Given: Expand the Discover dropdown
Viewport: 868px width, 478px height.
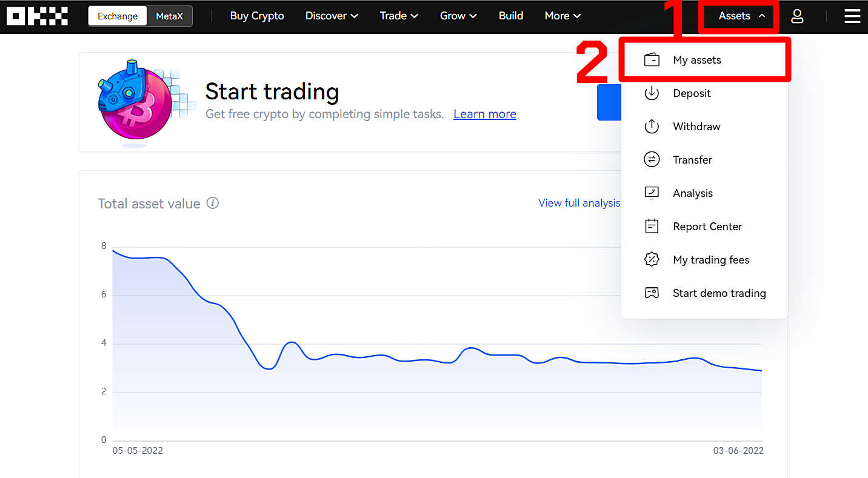Looking at the screenshot, I should coord(332,16).
